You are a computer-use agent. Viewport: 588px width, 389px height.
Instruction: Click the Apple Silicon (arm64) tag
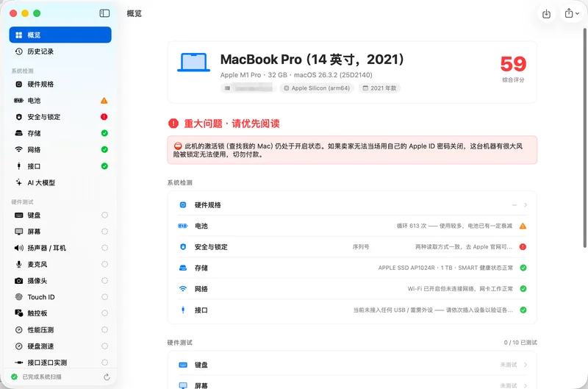click(x=317, y=88)
